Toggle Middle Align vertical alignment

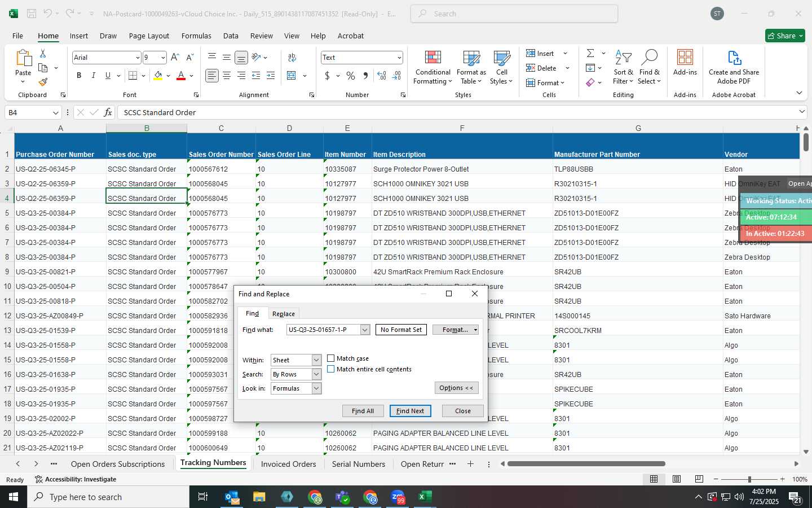pos(227,58)
